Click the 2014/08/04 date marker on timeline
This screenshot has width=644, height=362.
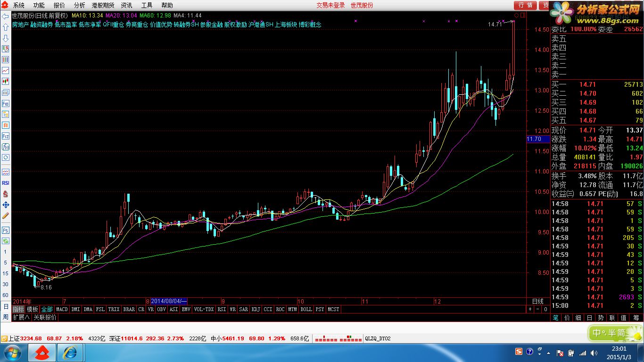[169, 301]
